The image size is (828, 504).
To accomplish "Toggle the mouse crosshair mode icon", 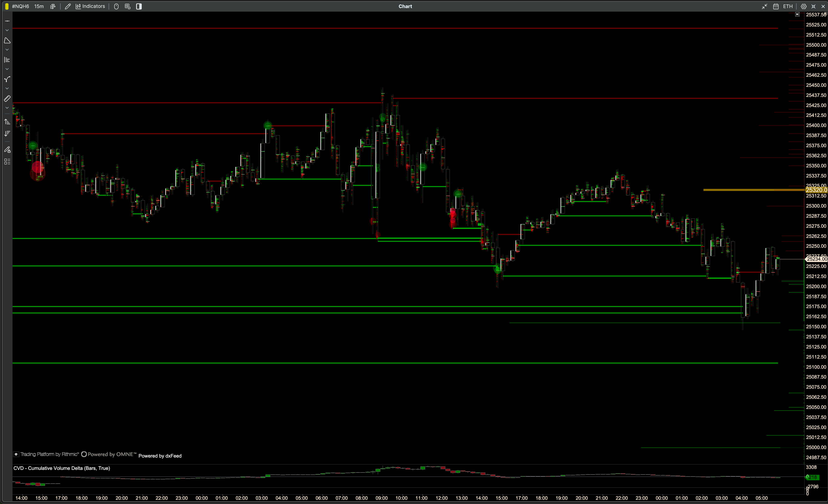I will [116, 6].
